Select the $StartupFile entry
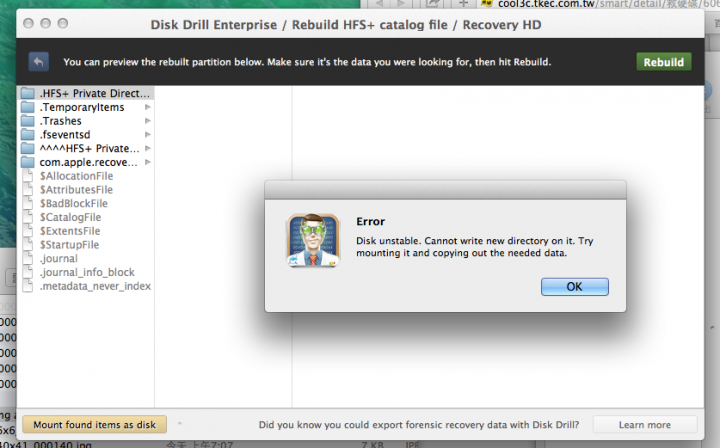This screenshot has width=720, height=448. tap(69, 245)
